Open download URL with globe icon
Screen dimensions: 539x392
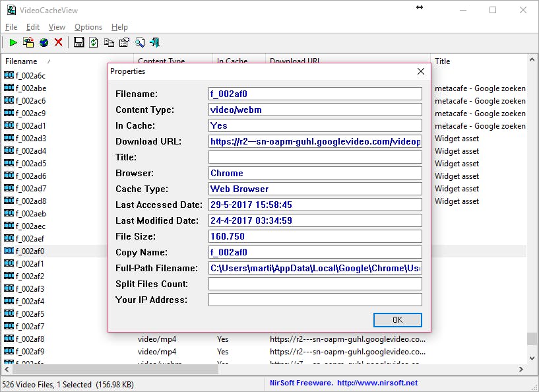pos(44,43)
